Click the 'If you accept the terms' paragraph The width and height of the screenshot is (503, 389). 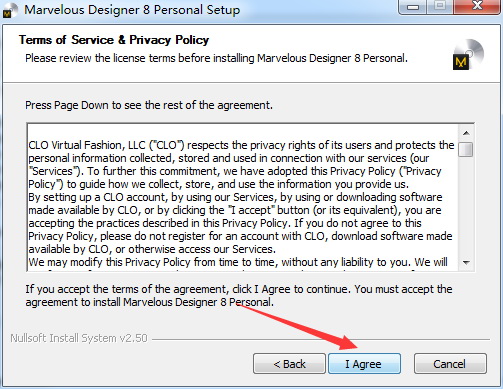point(239,295)
